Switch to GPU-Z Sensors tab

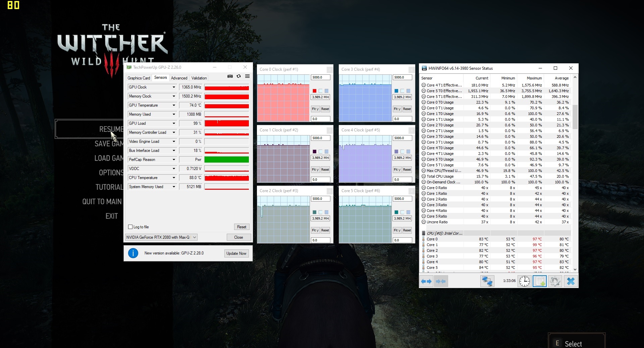click(x=160, y=77)
